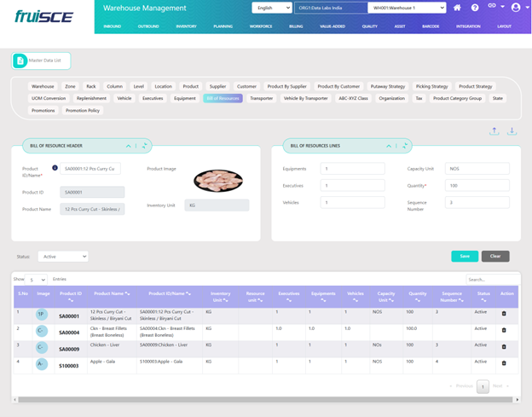Open the Help question mark icon

tap(475, 8)
